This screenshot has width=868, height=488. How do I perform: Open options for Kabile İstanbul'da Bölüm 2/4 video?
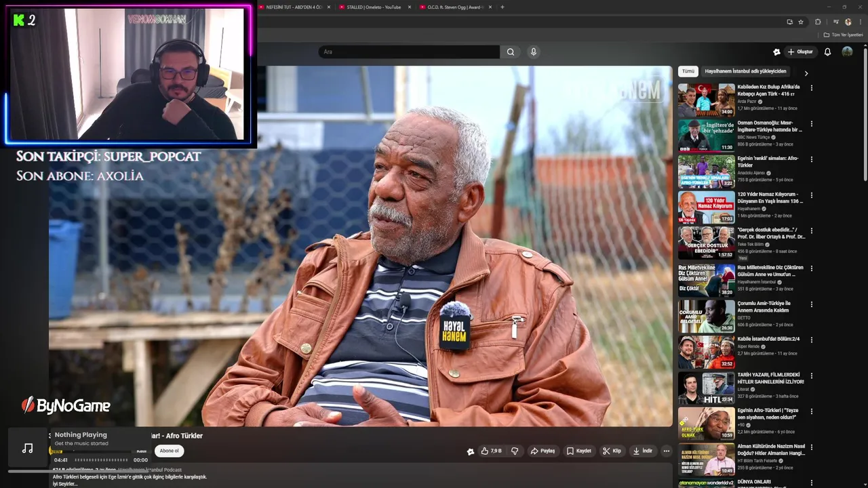click(x=812, y=340)
